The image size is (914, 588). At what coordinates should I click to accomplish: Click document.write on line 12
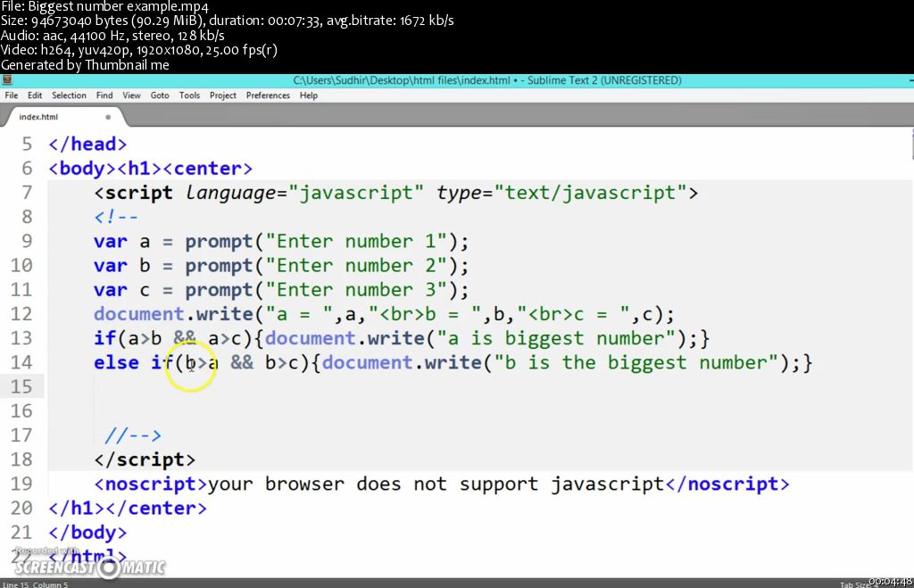point(173,314)
